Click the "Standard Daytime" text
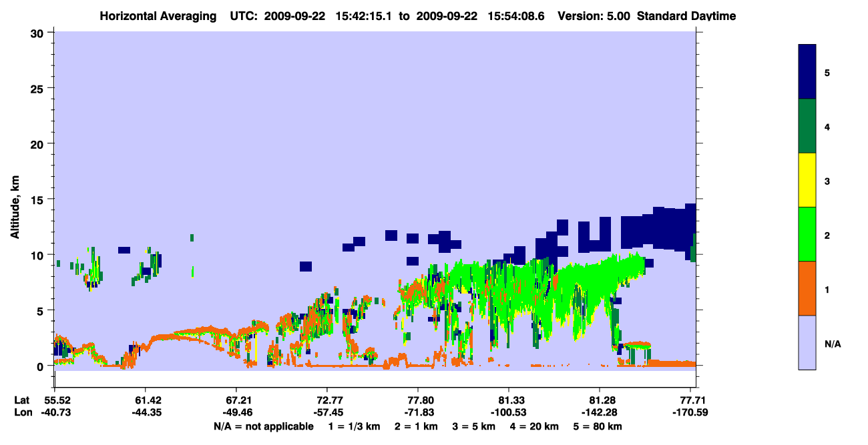The width and height of the screenshot is (868, 445). coord(686,16)
